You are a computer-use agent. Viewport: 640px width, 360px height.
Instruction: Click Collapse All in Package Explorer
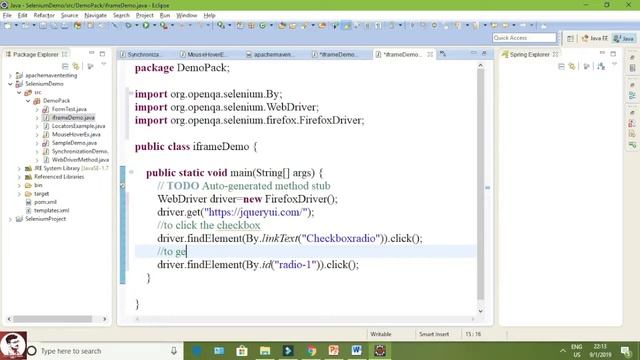(65, 66)
